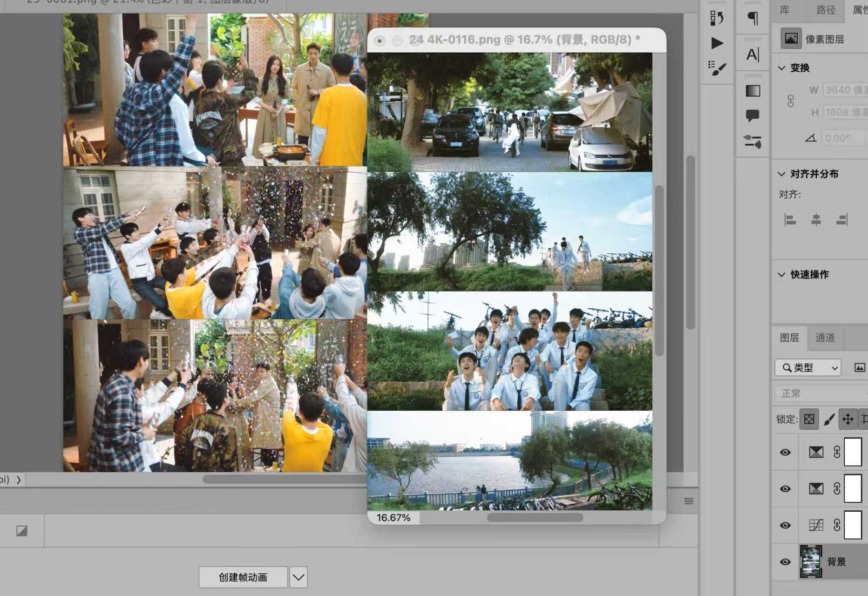Toggle visibility of the top adjustment layer

click(x=785, y=452)
